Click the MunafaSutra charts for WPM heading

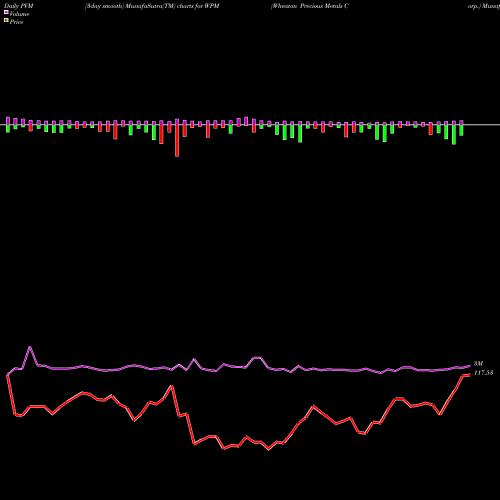point(152,6)
